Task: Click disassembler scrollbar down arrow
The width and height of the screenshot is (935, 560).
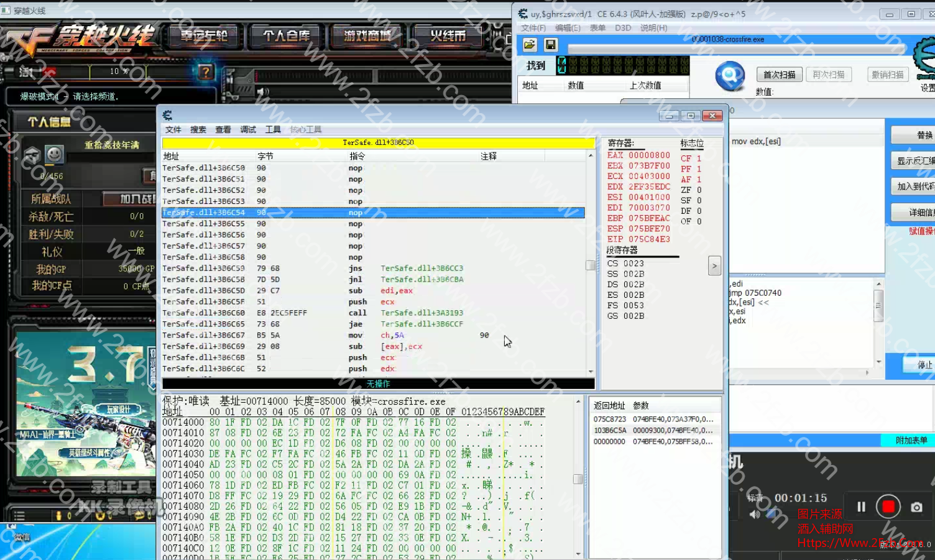Action: pyautogui.click(x=591, y=371)
